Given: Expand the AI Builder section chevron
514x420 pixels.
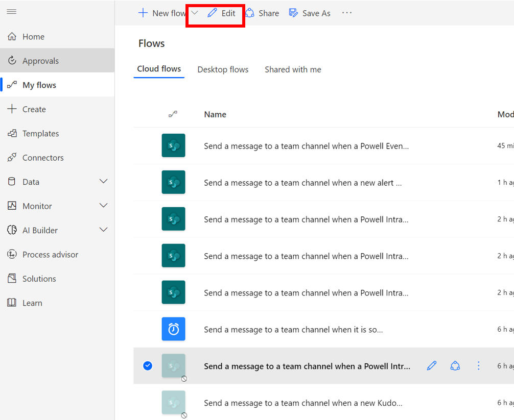Looking at the screenshot, I should click(x=104, y=230).
